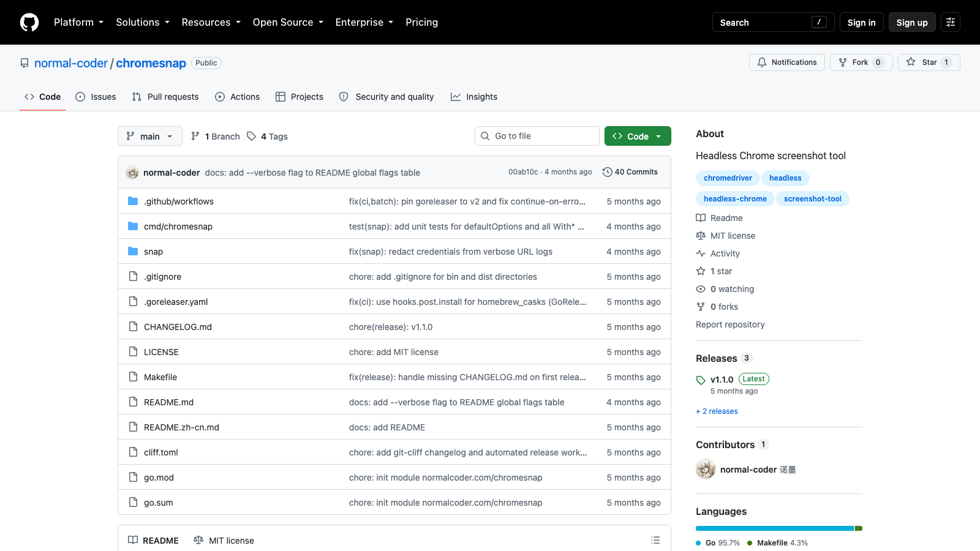980x551 pixels.
Task: Switch to the Pull requests tab
Action: click(165, 97)
